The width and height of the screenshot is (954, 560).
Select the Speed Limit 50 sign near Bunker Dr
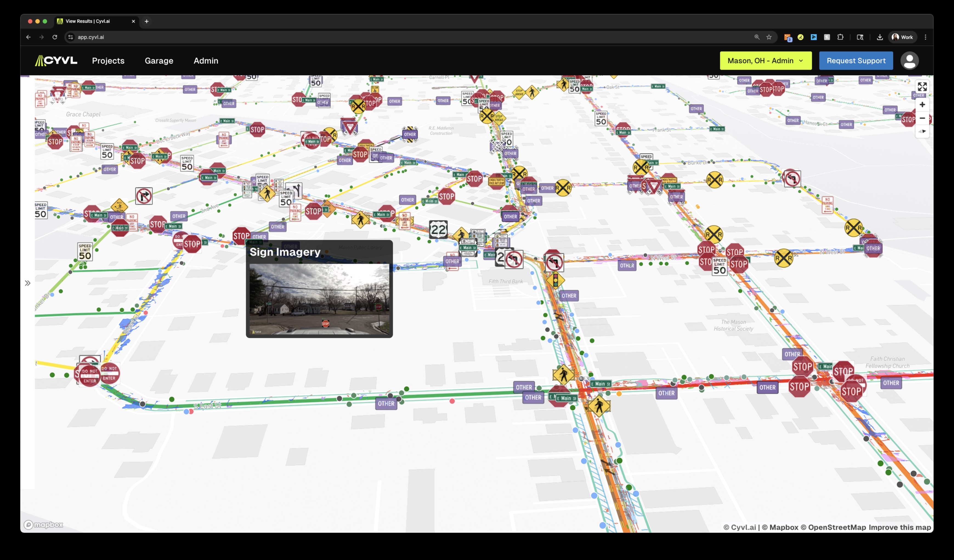85,252
